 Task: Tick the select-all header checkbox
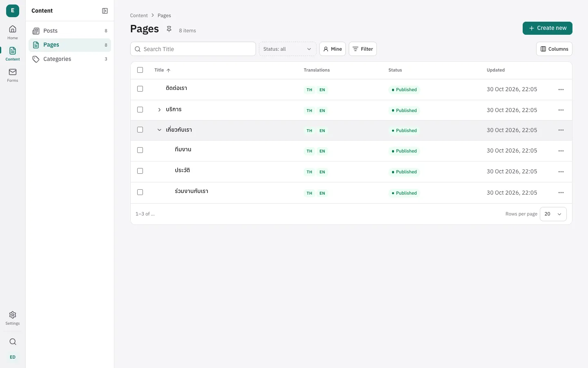(x=140, y=70)
